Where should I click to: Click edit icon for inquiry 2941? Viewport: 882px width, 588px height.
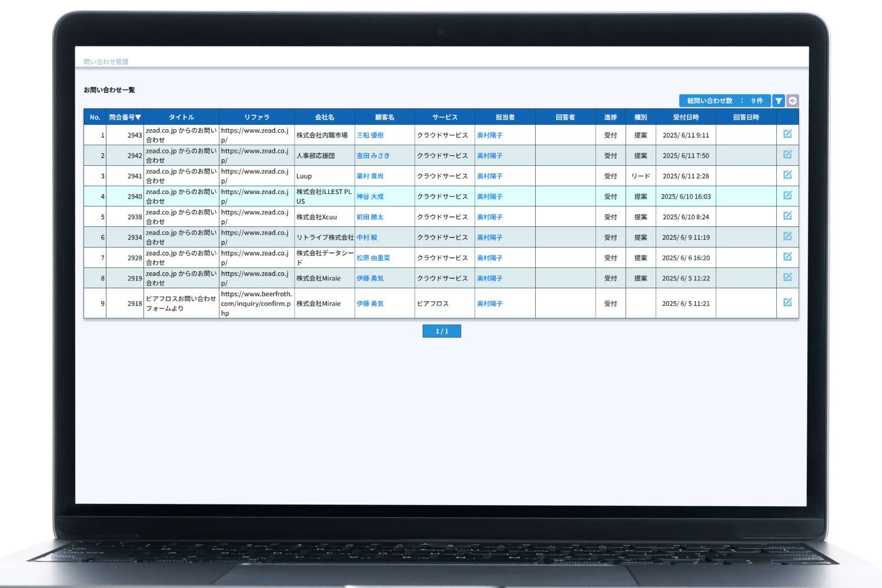[787, 175]
